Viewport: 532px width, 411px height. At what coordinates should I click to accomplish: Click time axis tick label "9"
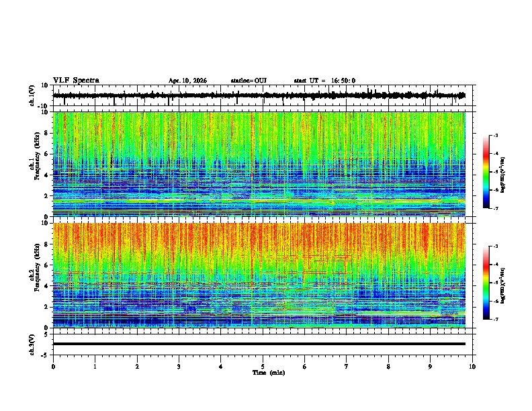(x=430, y=367)
